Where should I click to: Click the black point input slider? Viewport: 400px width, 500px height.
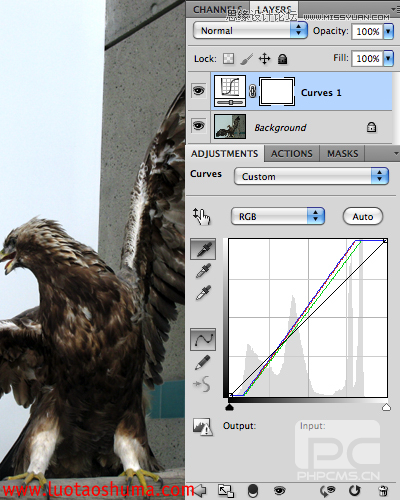tap(229, 407)
